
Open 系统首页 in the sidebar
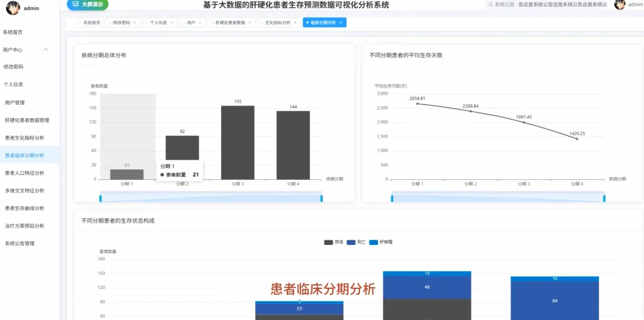[x=30, y=32]
